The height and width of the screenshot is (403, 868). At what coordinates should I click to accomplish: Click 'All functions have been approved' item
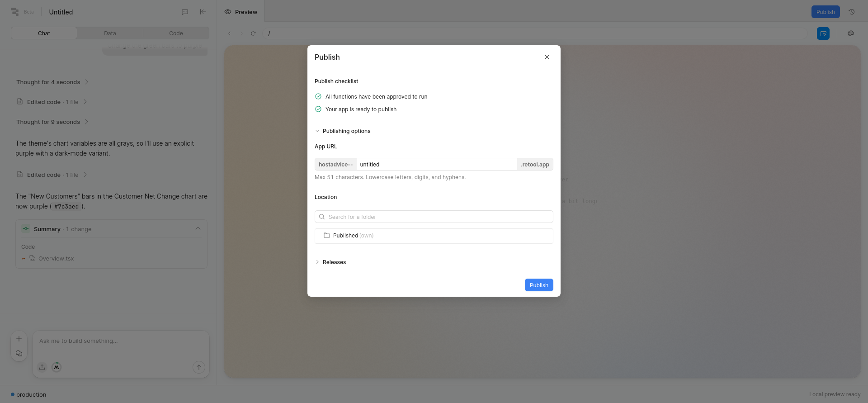376,97
